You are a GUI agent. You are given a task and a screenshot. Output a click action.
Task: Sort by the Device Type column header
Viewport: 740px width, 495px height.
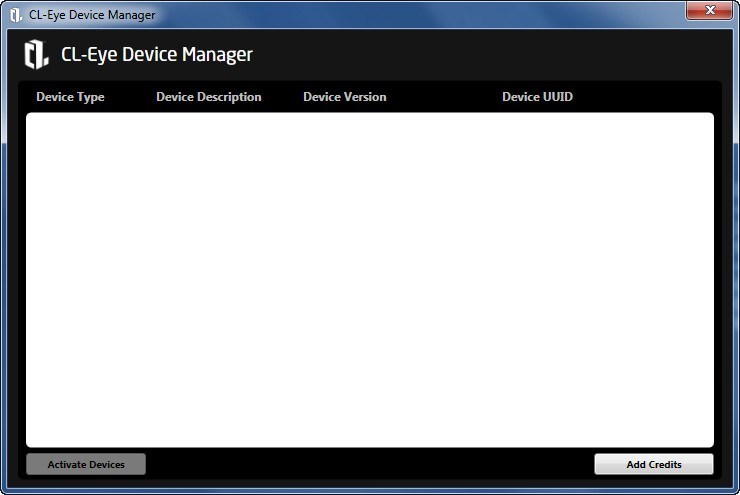point(70,97)
